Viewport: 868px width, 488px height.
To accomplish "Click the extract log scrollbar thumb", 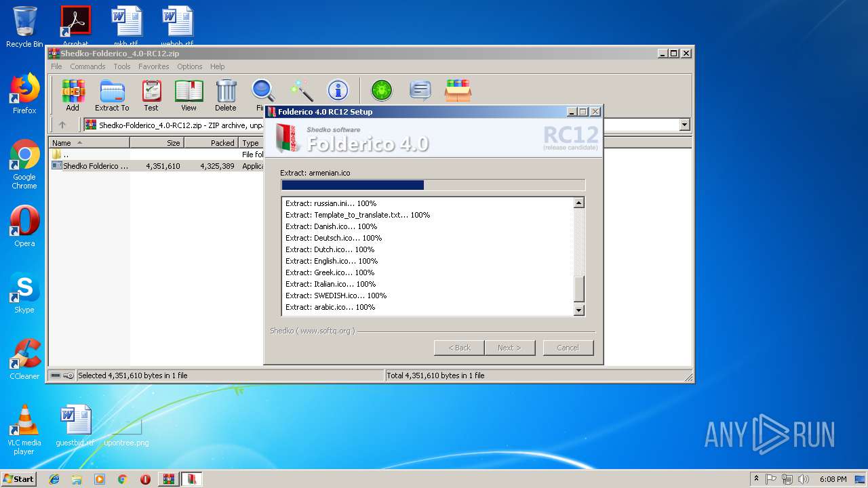I will [x=579, y=289].
